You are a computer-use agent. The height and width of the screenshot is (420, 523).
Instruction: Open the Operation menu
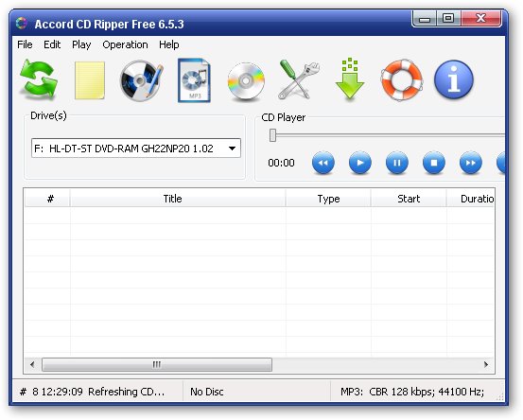pyautogui.click(x=125, y=44)
